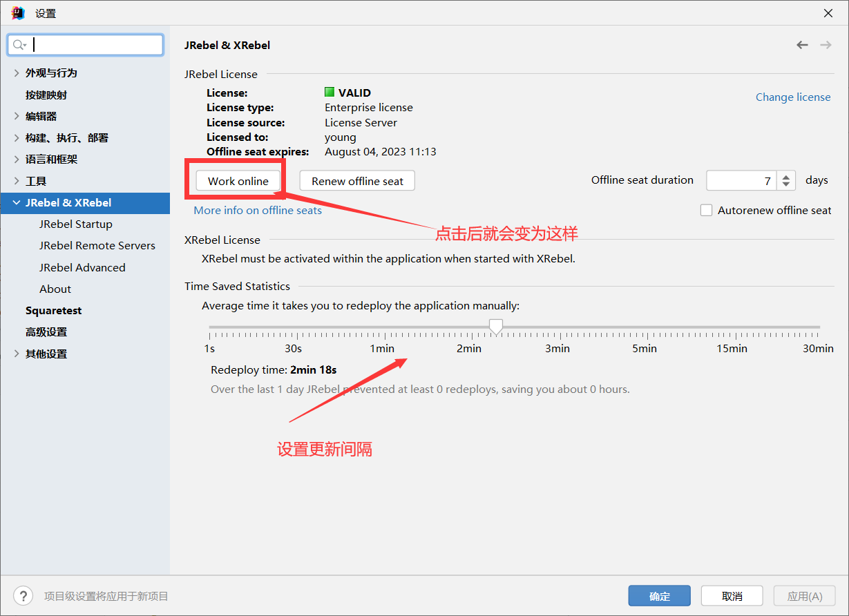Enable Autorenew offline seat checkbox
Image resolution: width=849 pixels, height=616 pixels.
[x=706, y=210]
